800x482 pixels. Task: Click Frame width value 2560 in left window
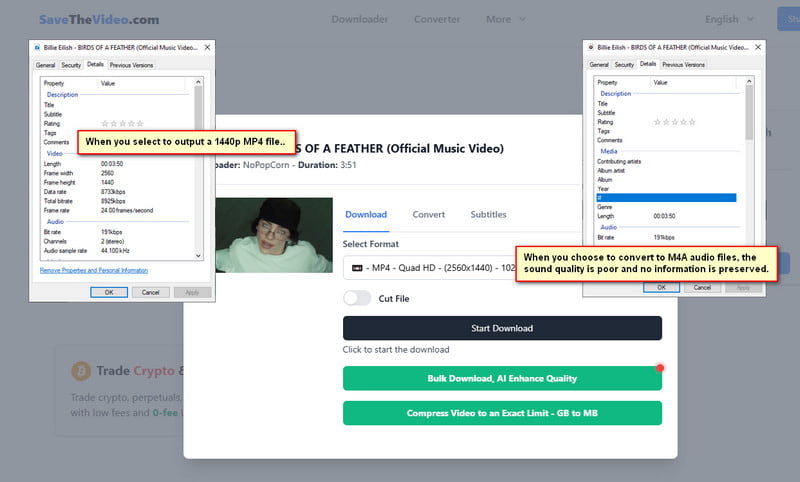[107, 173]
